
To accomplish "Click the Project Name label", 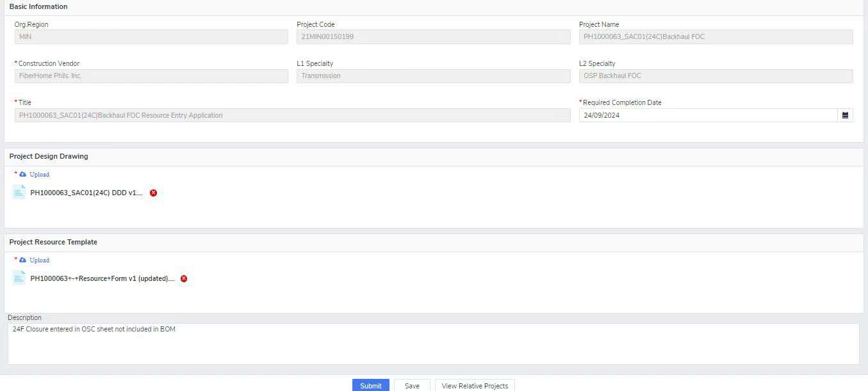I will click(599, 24).
